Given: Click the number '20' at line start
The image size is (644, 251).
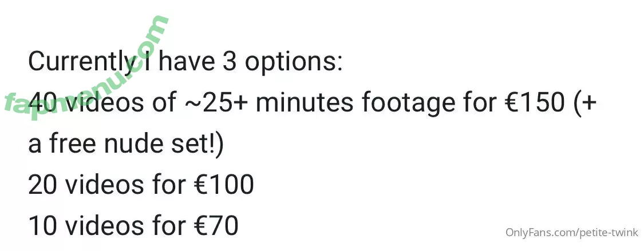Looking at the screenshot, I should tap(43, 185).
